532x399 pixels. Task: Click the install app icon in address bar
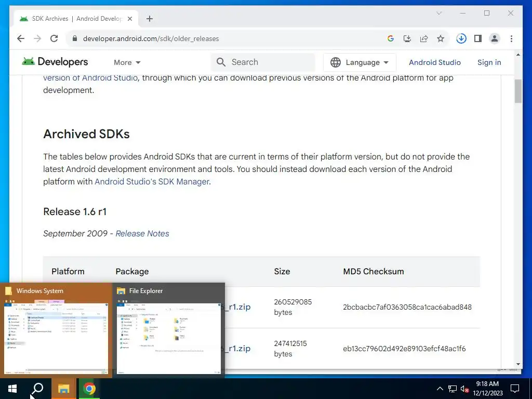(407, 38)
